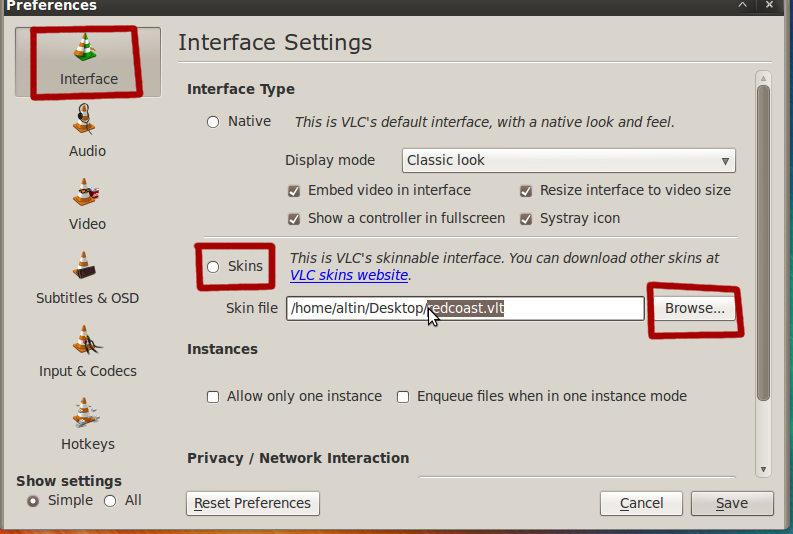Uncheck Show a controller in fullscreen

(x=294, y=218)
